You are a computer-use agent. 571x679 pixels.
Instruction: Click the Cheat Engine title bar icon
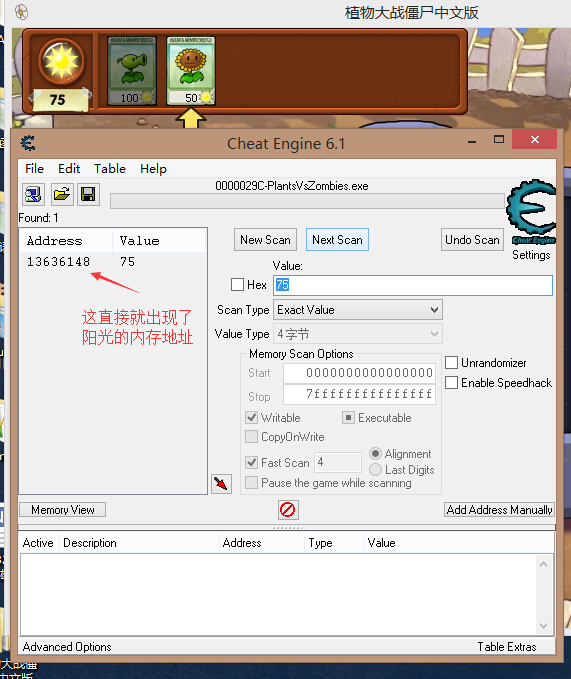[x=28, y=143]
